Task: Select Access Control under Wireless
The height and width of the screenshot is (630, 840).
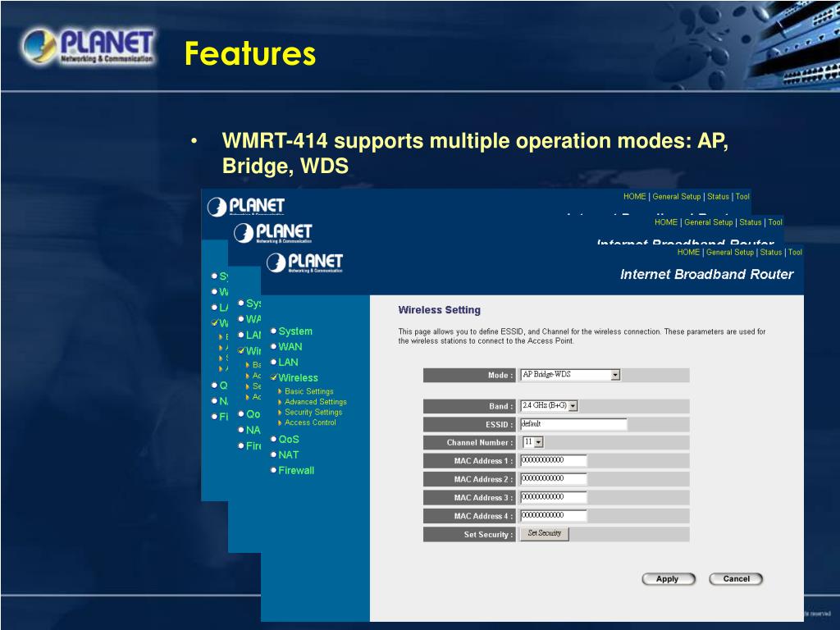Action: tap(309, 422)
